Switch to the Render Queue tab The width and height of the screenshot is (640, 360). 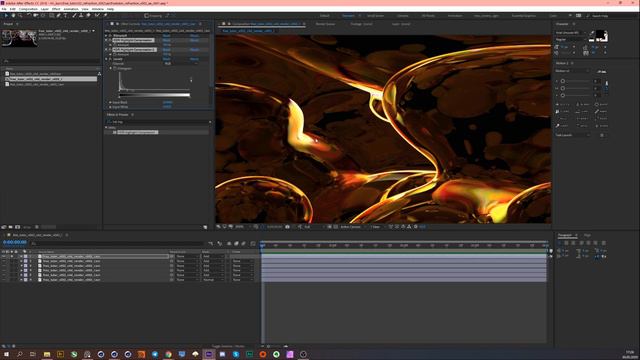point(325,24)
